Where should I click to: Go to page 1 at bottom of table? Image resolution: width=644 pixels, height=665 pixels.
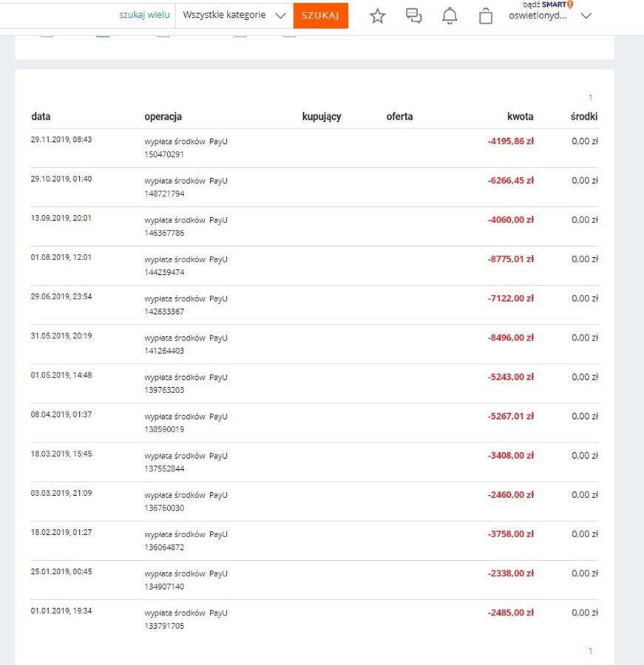click(x=590, y=651)
